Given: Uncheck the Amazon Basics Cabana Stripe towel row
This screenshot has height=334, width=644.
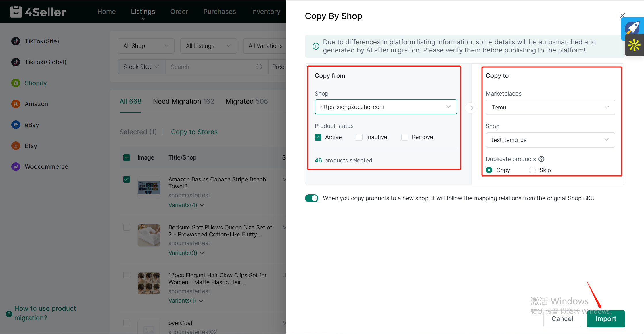Looking at the screenshot, I should pyautogui.click(x=126, y=179).
